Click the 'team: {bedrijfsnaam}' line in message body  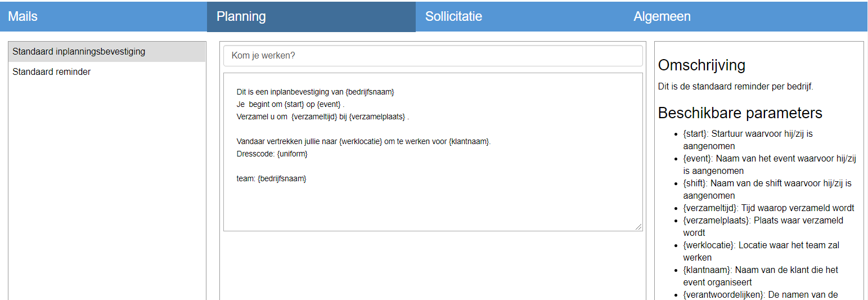point(272,178)
